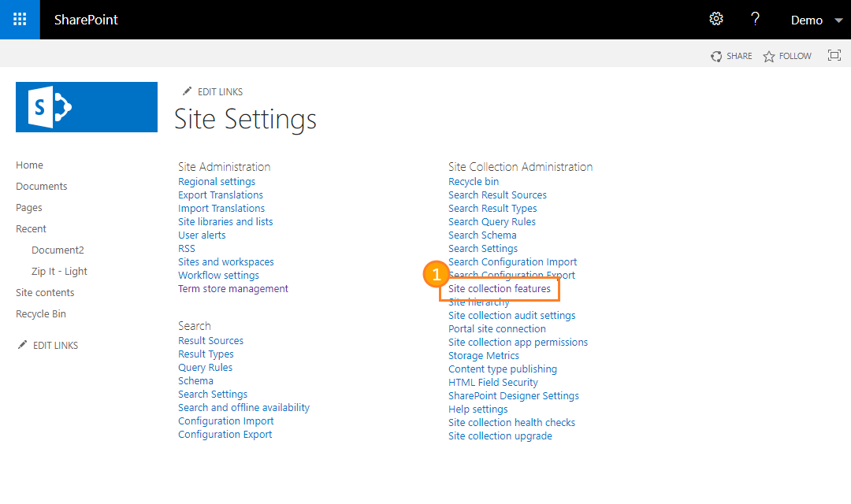Open Configuration Export under Search
Screen dimensions: 851x504
click(225, 435)
